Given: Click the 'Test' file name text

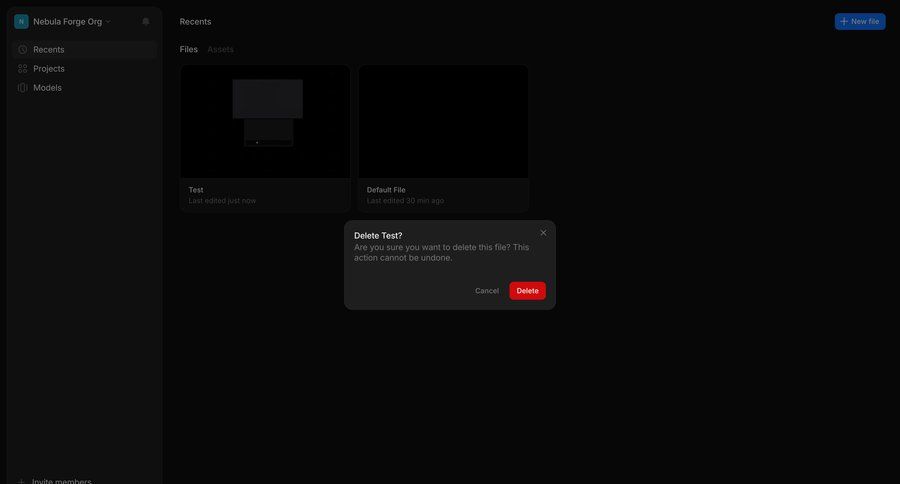Looking at the screenshot, I should tap(196, 189).
